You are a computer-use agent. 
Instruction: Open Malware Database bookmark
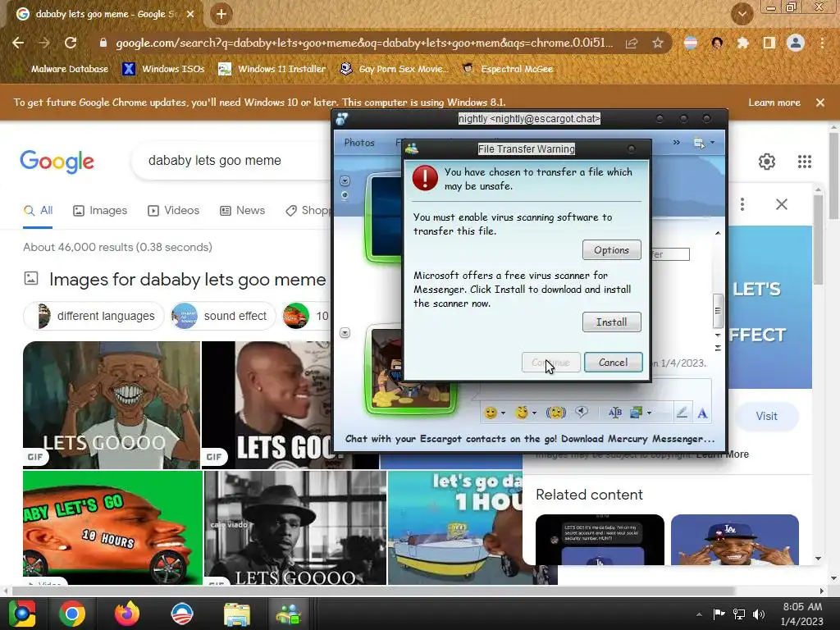pos(69,69)
